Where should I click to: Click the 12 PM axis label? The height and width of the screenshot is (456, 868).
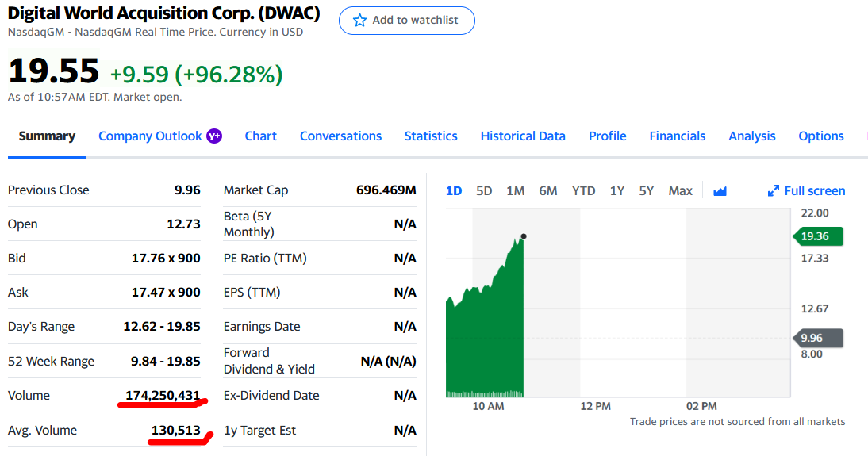coord(595,406)
